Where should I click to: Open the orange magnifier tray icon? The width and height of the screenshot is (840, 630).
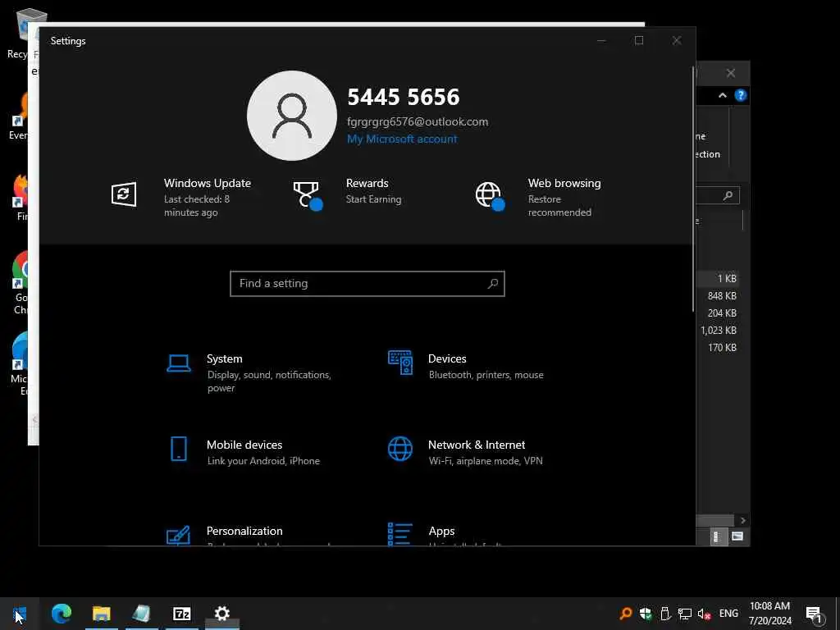pos(625,614)
